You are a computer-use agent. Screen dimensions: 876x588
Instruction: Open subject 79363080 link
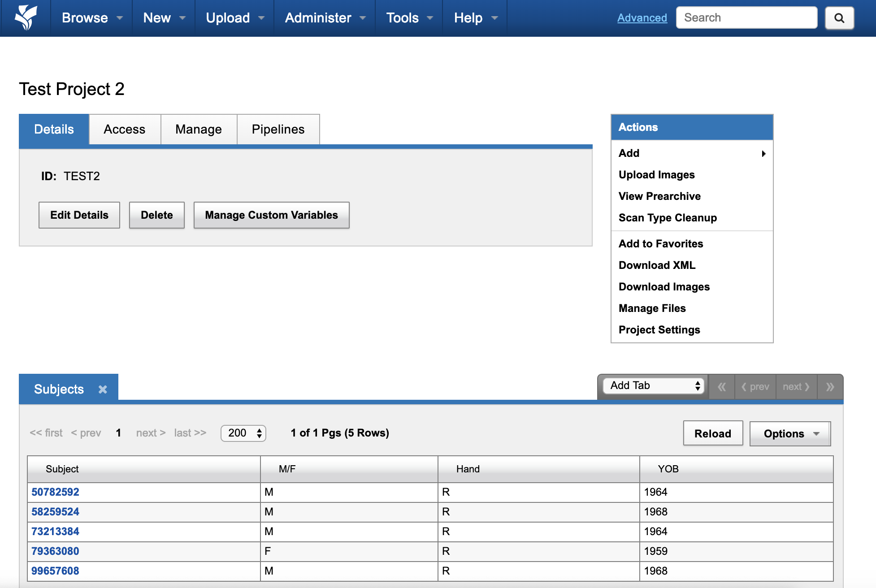click(55, 551)
